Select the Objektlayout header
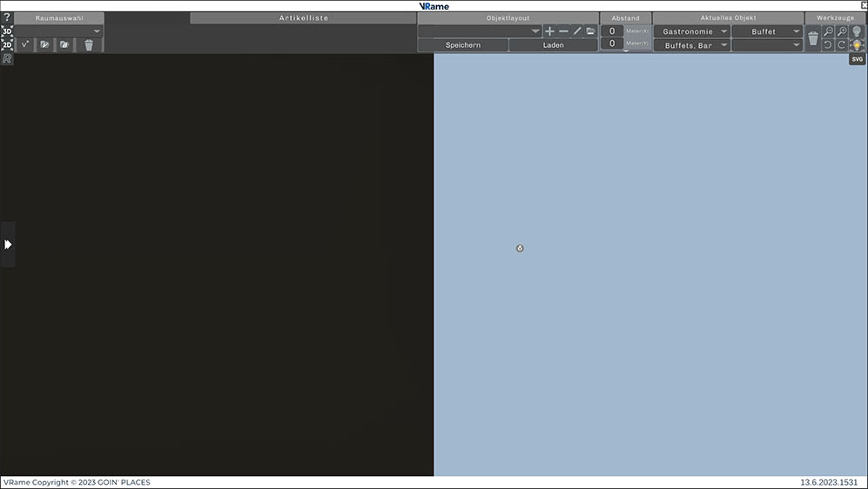868x489 pixels. pyautogui.click(x=508, y=18)
